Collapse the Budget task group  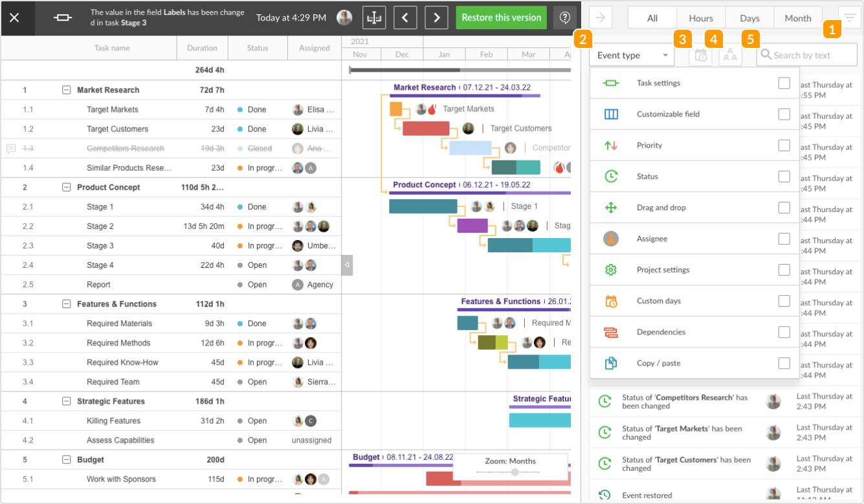click(x=66, y=459)
